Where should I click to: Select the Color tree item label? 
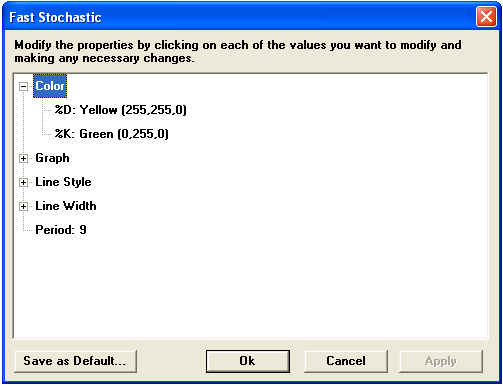tap(50, 86)
